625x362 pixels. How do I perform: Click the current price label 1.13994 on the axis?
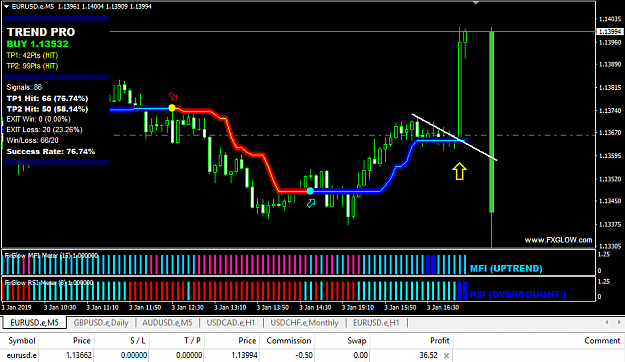pyautogui.click(x=610, y=31)
